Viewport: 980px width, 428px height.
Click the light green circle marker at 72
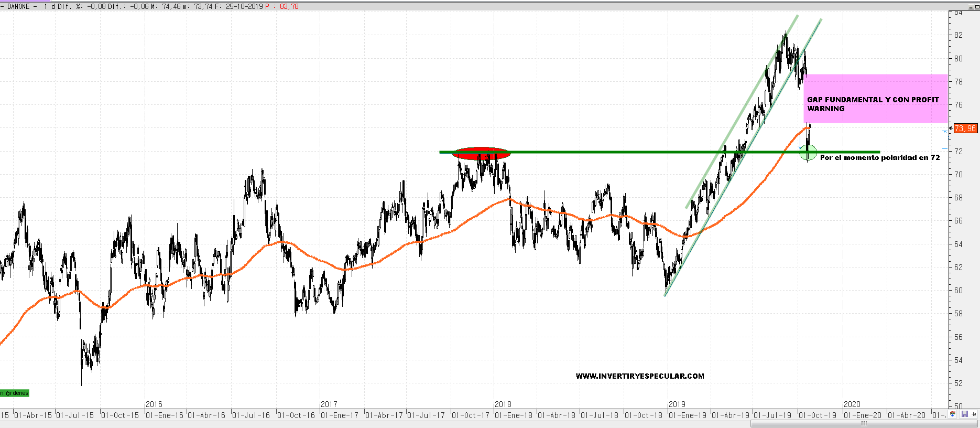[x=808, y=153]
